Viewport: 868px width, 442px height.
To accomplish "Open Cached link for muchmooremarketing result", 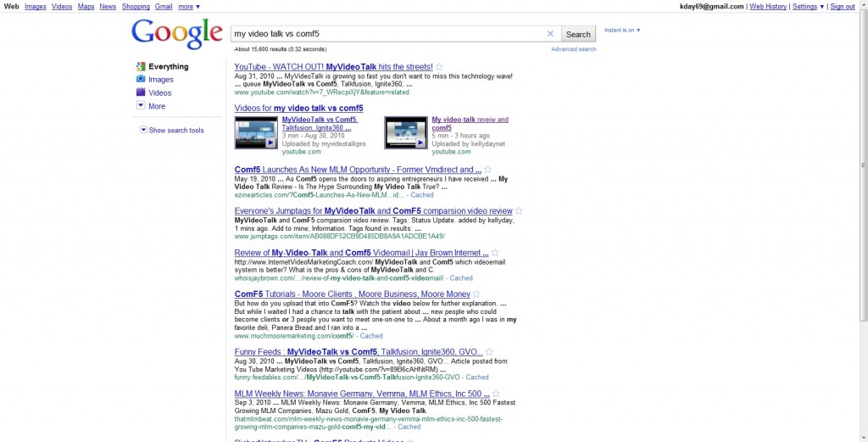I will click(371, 336).
